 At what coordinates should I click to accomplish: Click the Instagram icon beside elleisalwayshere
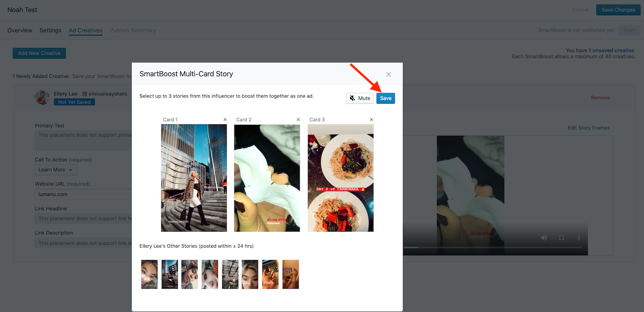[85, 94]
